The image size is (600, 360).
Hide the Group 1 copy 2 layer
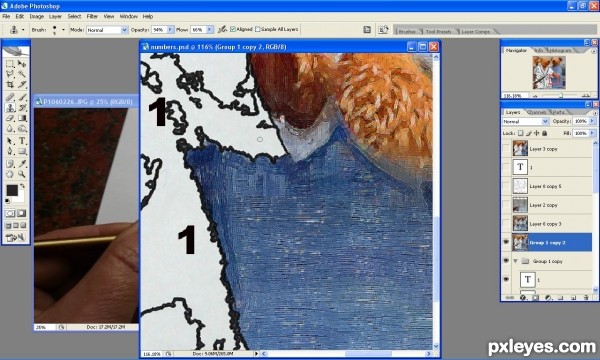pos(506,242)
